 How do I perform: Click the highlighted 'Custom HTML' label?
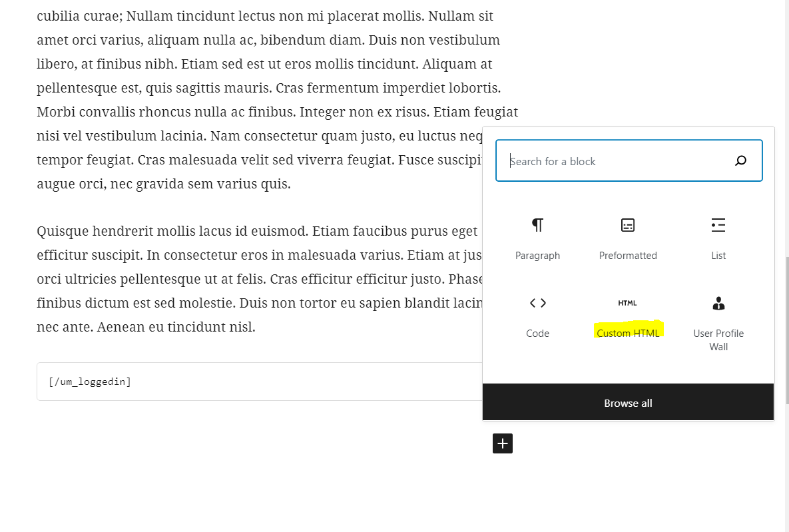point(628,334)
